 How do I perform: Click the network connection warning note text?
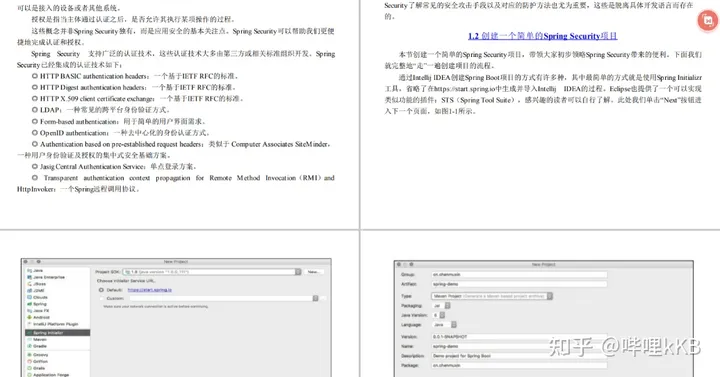(x=156, y=306)
